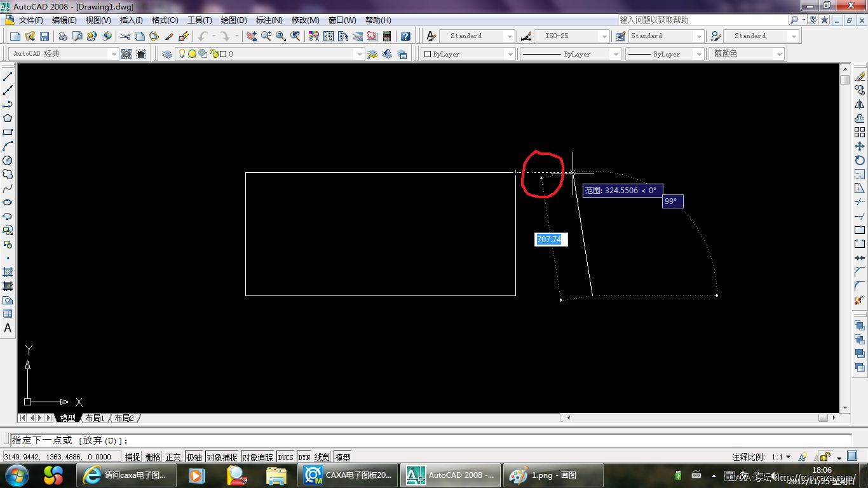The width and height of the screenshot is (868, 488).
Task: Open the 随颜色 plot style dropdown
Action: click(780, 54)
